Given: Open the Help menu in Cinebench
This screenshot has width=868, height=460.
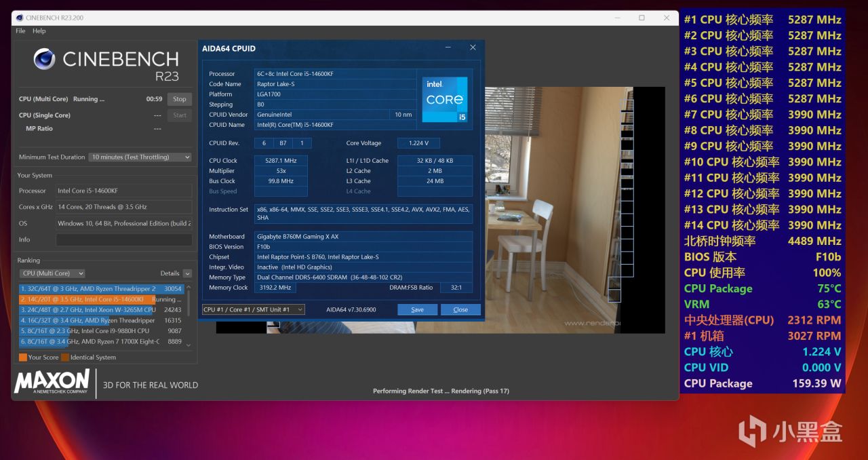Looking at the screenshot, I should 39,31.
